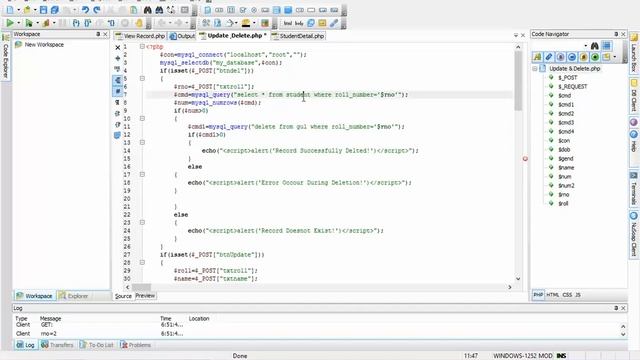Select the CSS tab in Code Navigator
This screenshot has height=360, width=640.
point(567,295)
